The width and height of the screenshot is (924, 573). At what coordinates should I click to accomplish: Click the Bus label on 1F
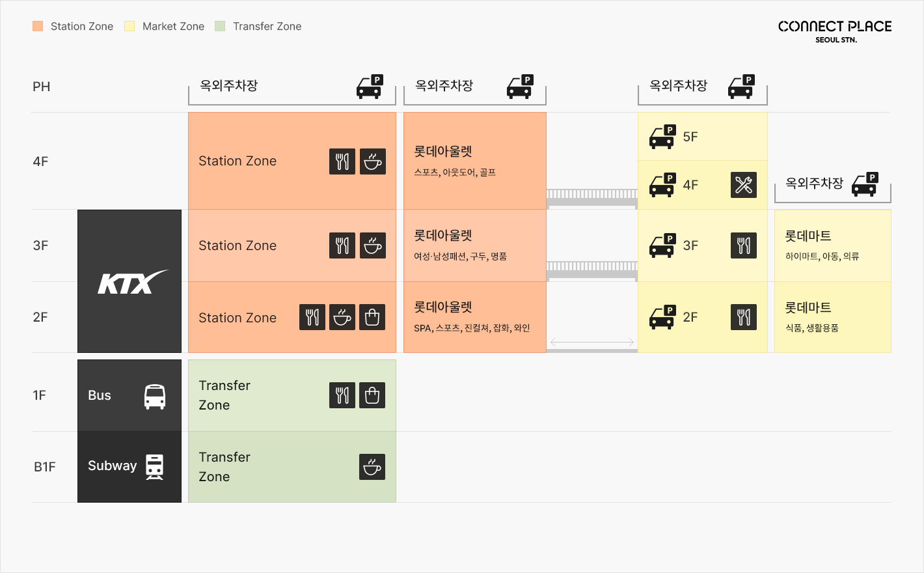pyautogui.click(x=100, y=395)
